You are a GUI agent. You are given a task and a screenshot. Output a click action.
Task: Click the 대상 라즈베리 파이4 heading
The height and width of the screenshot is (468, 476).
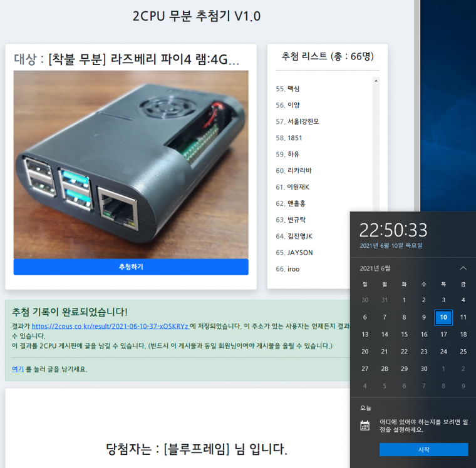127,59
